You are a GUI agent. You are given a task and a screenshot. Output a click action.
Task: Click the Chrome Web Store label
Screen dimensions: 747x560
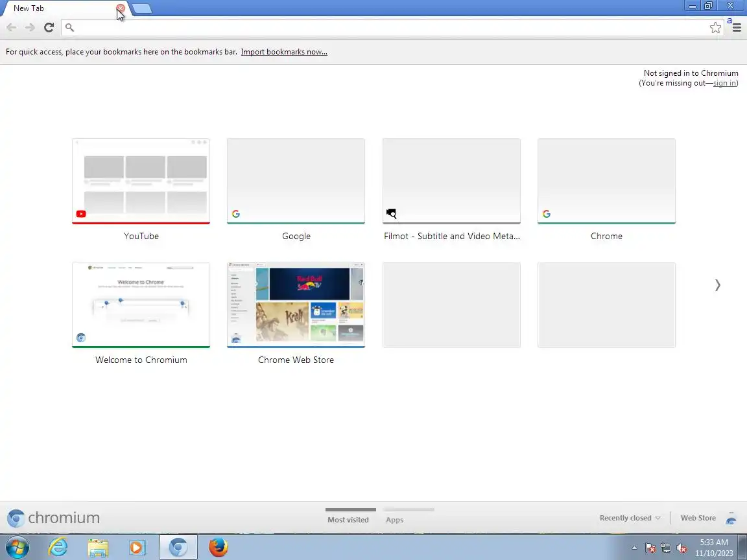[x=296, y=360]
